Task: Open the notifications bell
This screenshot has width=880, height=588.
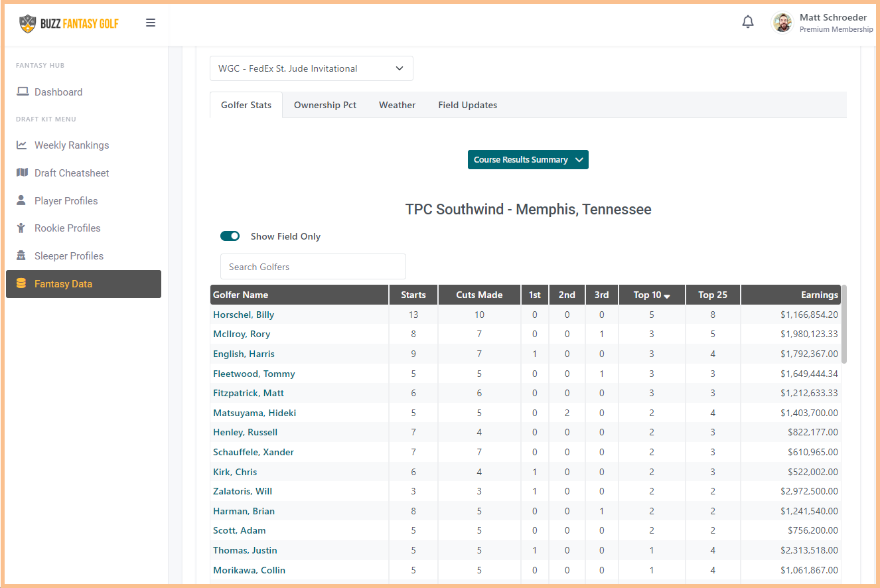Action: coord(748,23)
